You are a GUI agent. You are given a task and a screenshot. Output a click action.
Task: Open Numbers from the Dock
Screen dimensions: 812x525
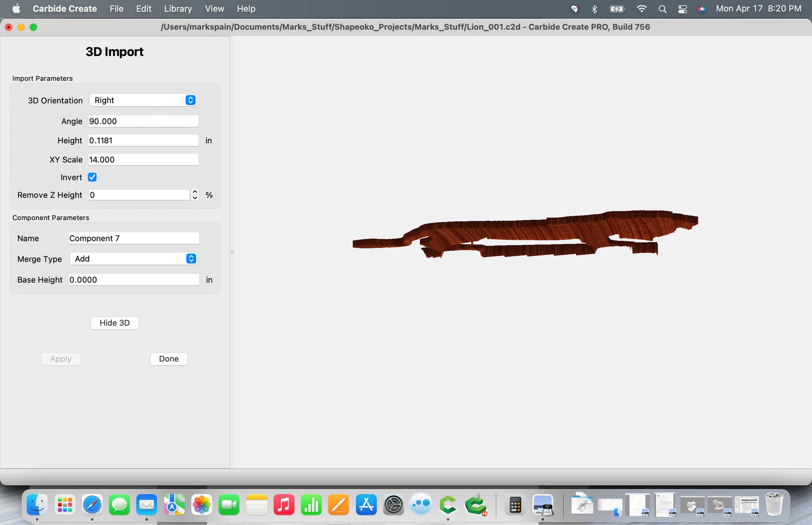tap(311, 505)
